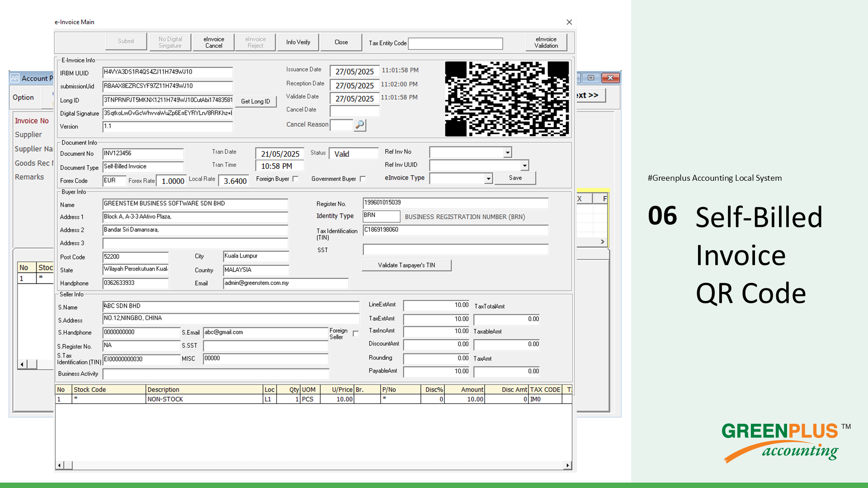
Task: Click the Get Long ID button
Action: coord(255,102)
